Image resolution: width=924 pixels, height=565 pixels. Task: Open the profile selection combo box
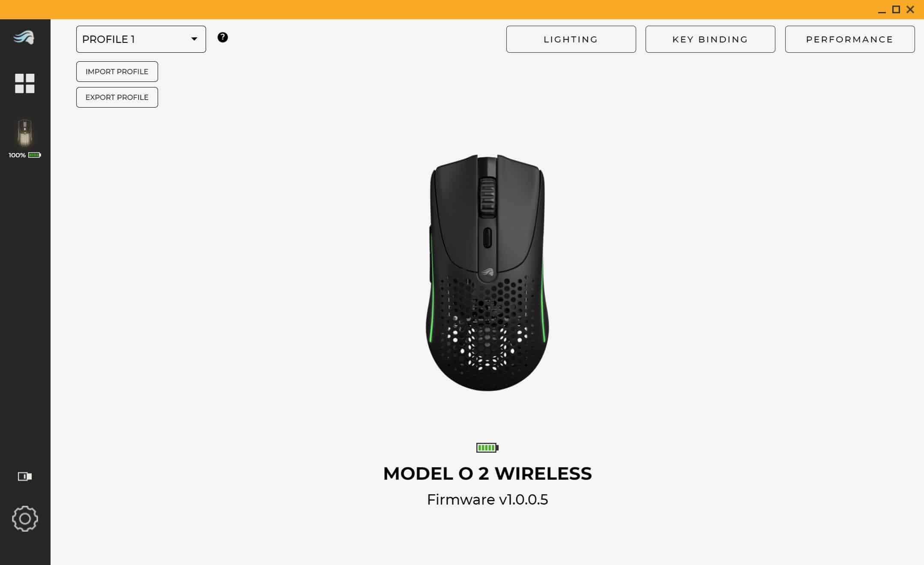(141, 39)
